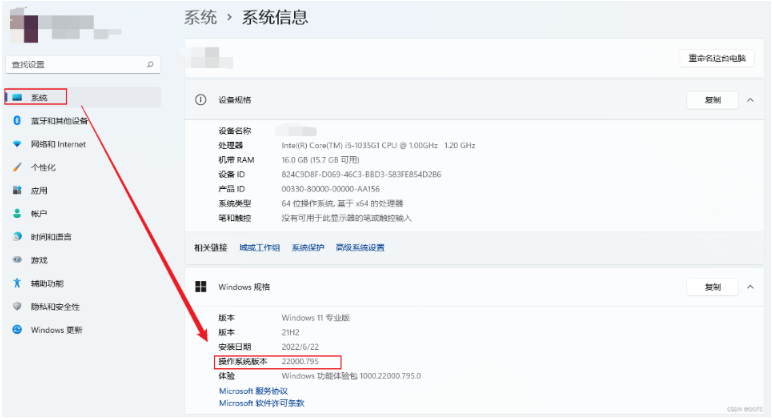772x419 pixels.
Task: Click the product ID 00330-80000-00000-AA156
Action: coord(330,189)
